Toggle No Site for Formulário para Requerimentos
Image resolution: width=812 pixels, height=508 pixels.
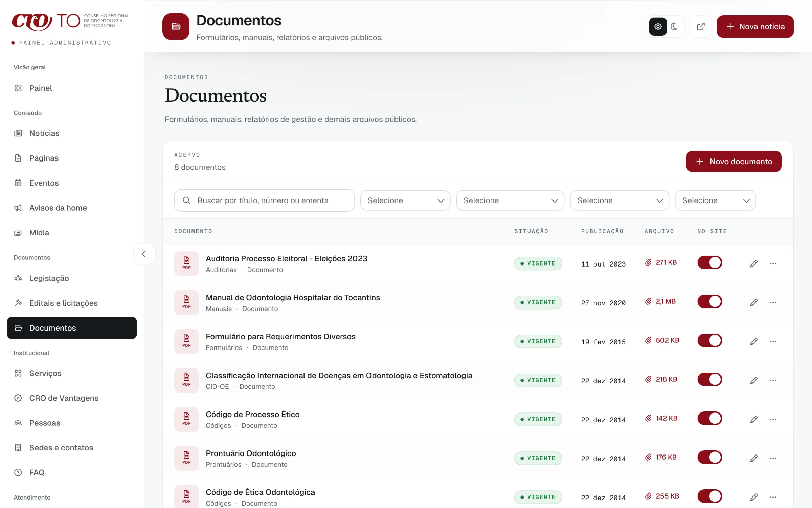pyautogui.click(x=710, y=341)
